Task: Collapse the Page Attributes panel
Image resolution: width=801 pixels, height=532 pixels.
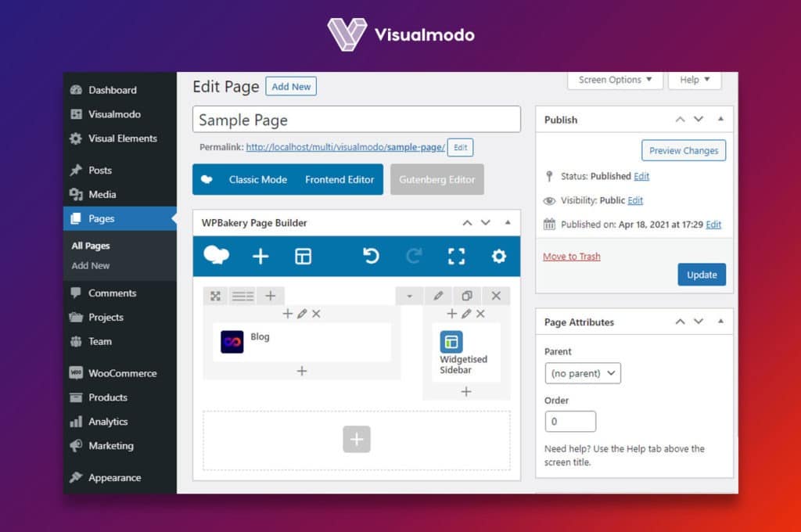Action: pos(720,321)
